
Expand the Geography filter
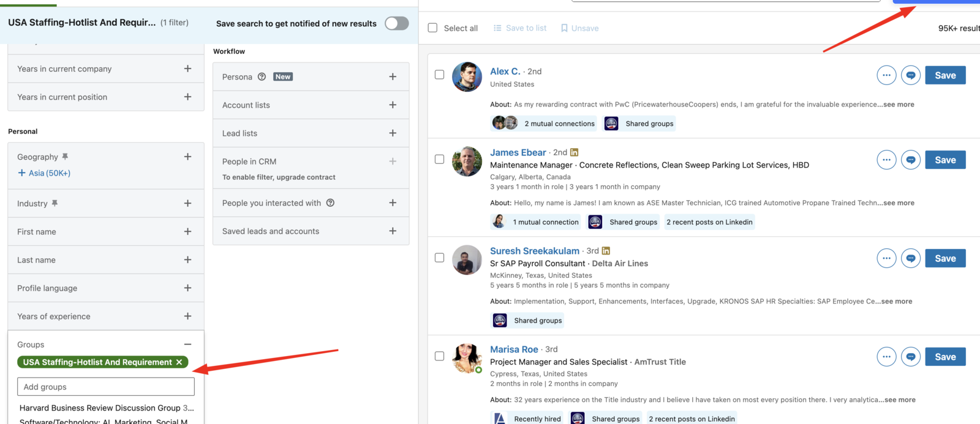click(x=187, y=157)
